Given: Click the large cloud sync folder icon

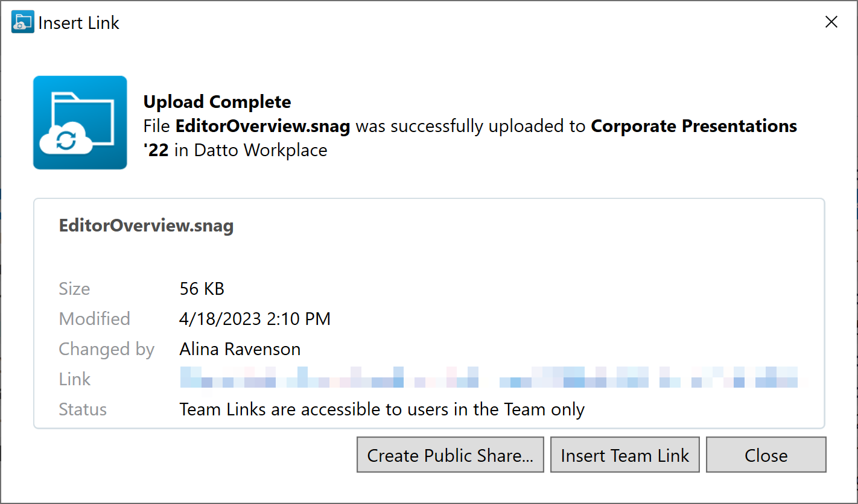Looking at the screenshot, I should point(80,122).
